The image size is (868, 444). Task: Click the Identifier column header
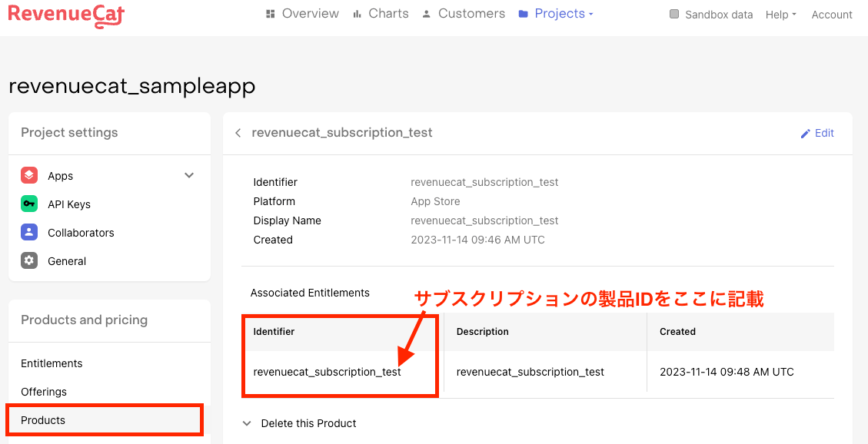click(274, 332)
